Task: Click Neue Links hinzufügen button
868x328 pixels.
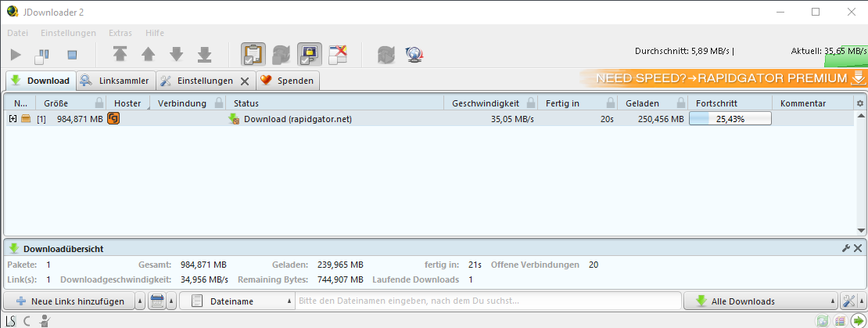Action: (x=69, y=301)
